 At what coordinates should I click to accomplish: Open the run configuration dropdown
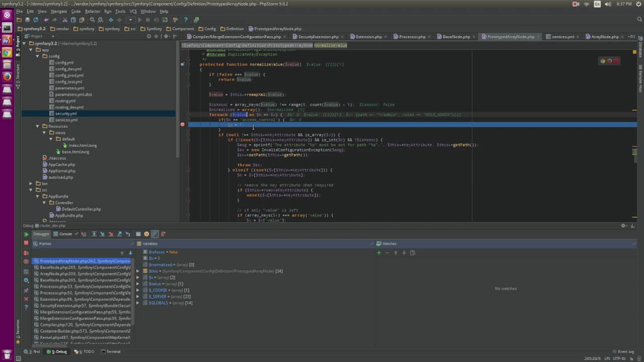pos(130,20)
